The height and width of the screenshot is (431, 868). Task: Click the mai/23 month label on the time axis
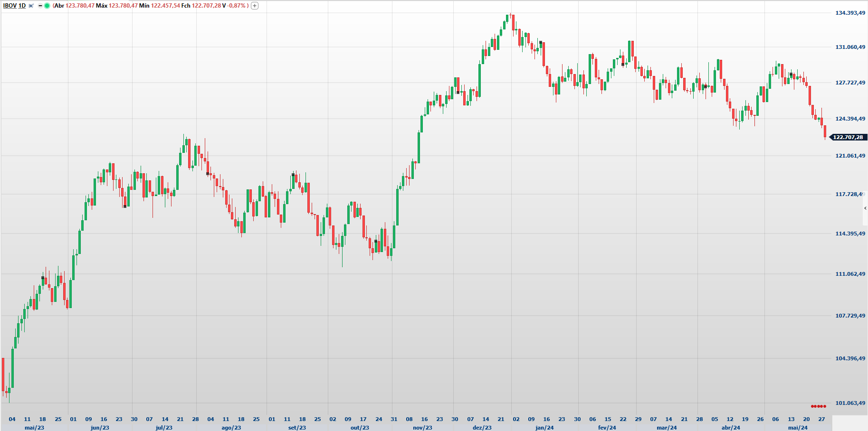(34, 428)
